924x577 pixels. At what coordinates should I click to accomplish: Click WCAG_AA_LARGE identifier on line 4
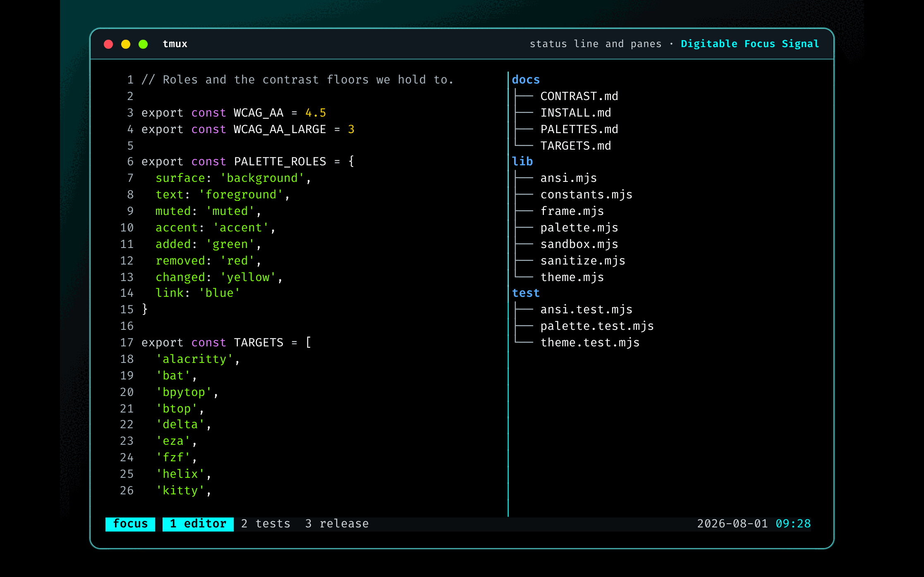pyautogui.click(x=280, y=129)
